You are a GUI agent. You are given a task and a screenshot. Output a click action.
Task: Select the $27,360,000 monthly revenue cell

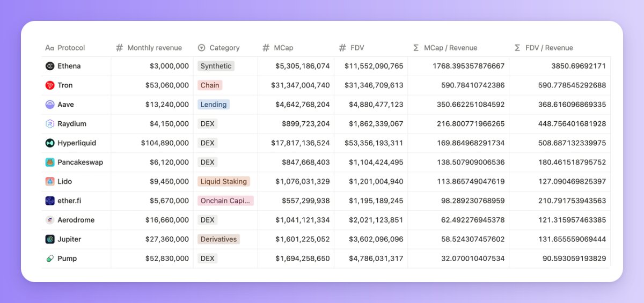point(152,239)
